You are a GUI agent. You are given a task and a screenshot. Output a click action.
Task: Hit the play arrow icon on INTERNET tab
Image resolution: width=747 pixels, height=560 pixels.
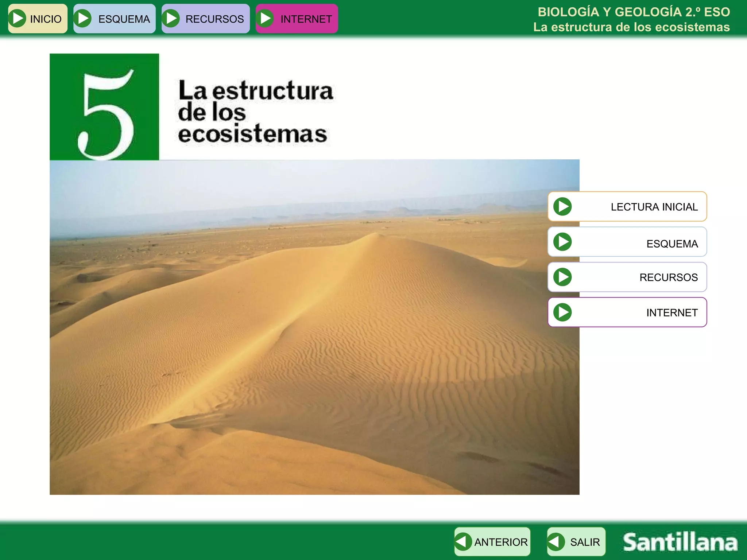pos(266,19)
